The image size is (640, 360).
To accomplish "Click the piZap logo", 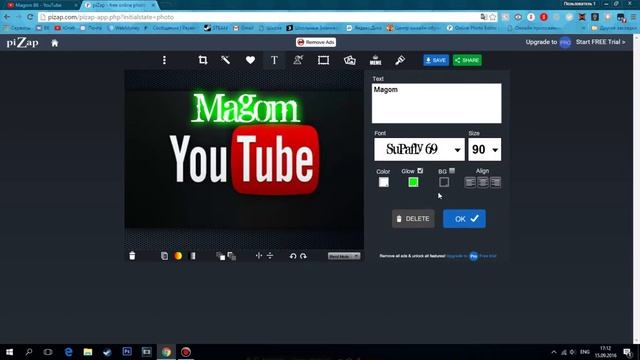I will [22, 42].
